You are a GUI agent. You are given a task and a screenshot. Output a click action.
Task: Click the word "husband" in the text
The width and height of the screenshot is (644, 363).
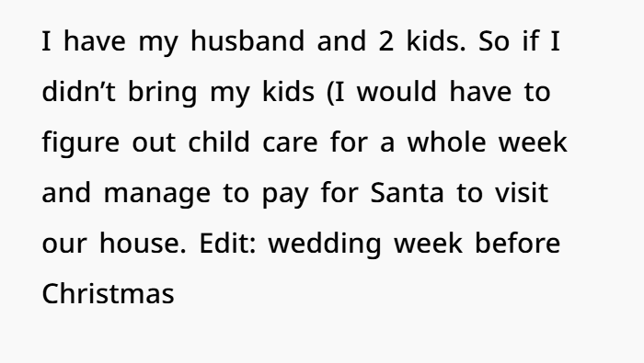point(247,41)
